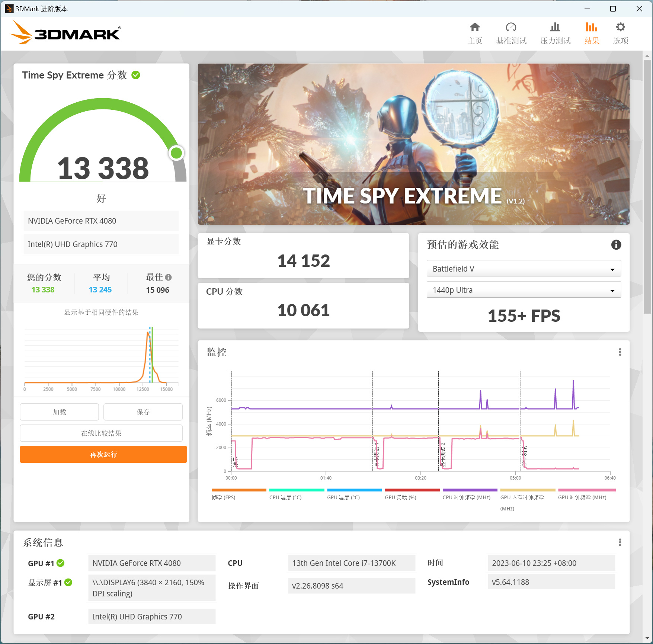653x644 pixels.
Task: Click the green 您的分数 value 13 338
Action: [43, 290]
